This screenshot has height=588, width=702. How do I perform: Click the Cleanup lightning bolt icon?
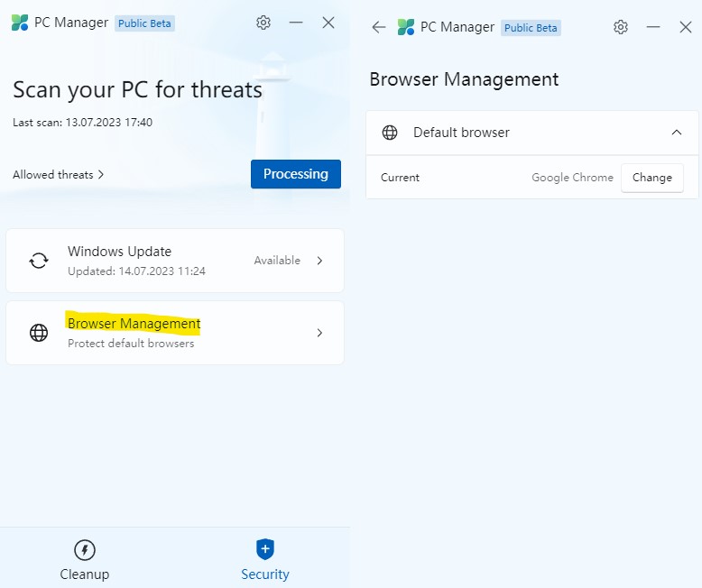[85, 550]
